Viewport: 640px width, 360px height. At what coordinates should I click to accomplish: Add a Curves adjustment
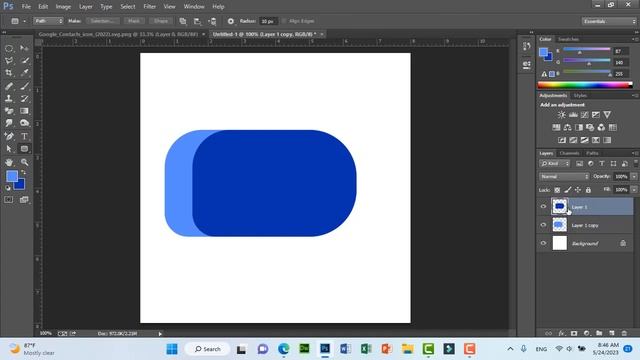click(x=584, y=115)
